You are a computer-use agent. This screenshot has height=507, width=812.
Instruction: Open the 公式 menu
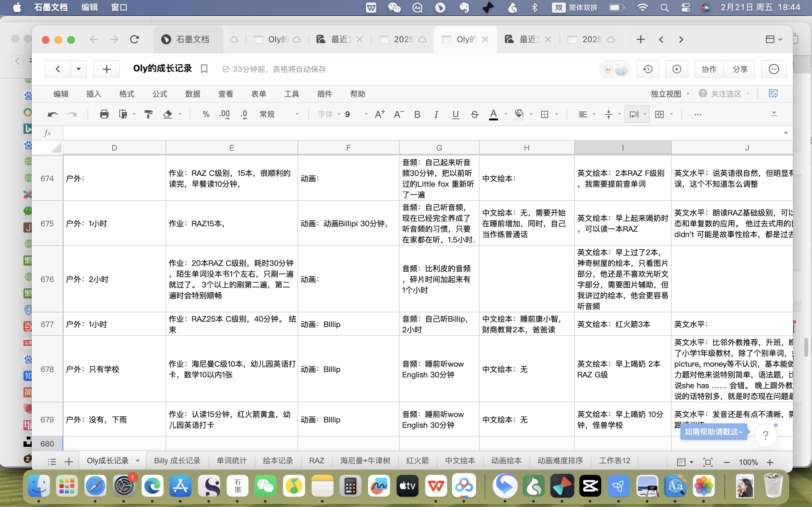pyautogui.click(x=159, y=94)
